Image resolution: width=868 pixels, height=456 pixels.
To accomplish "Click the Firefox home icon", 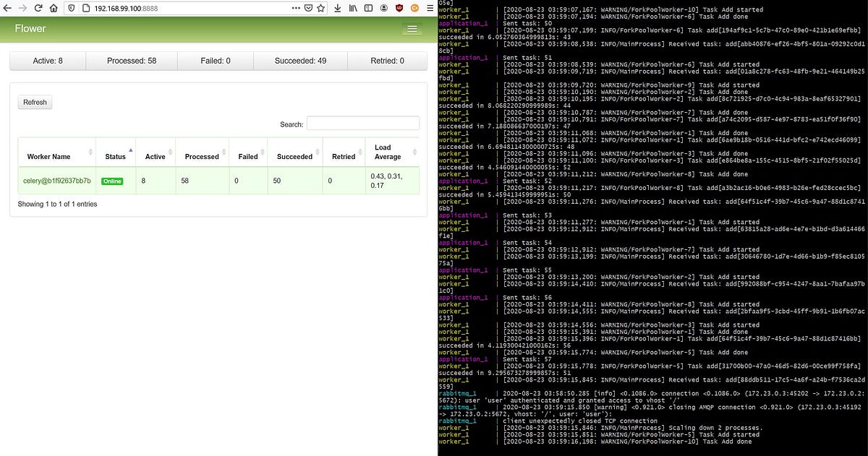I will [54, 8].
